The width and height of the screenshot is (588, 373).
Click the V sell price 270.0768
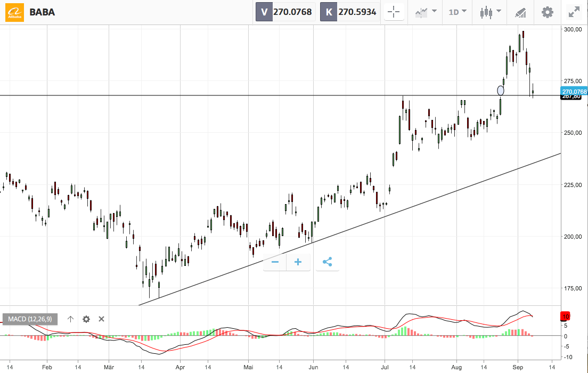285,12
